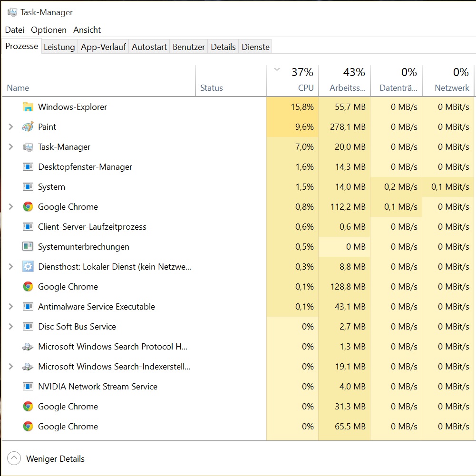This screenshot has width=476, height=476.
Task: Click the 278,1 MB memory value
Action: click(348, 127)
